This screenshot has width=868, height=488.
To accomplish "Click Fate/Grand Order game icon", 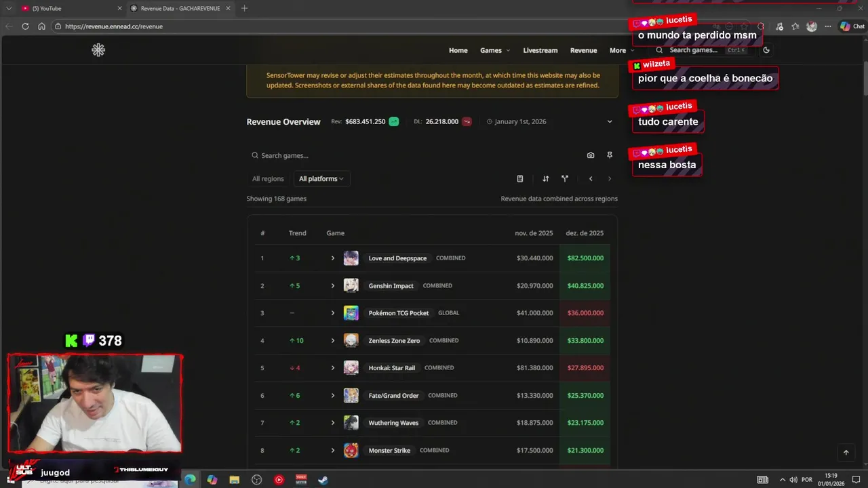I will 351,395.
